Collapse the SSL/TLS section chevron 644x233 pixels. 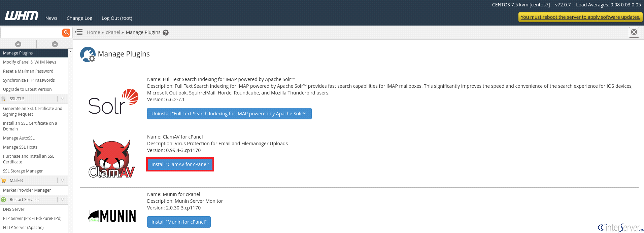[62, 99]
